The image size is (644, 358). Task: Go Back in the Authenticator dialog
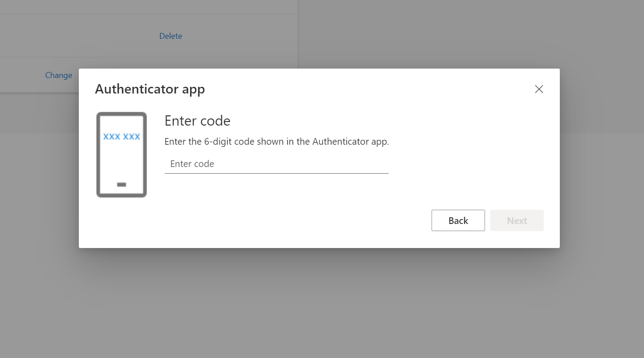point(458,220)
